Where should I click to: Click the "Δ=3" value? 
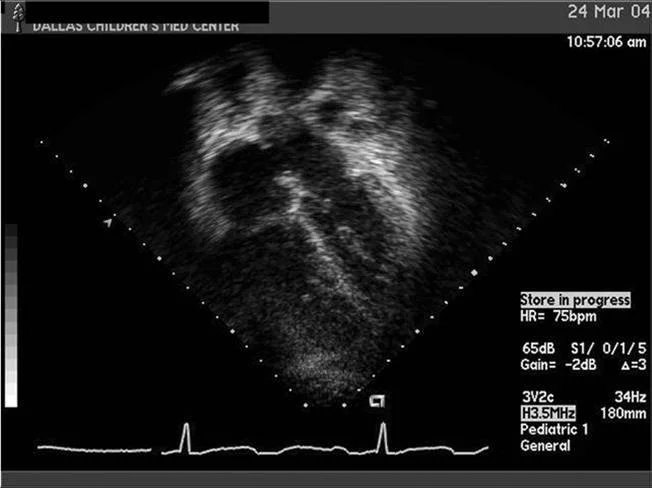tap(634, 365)
